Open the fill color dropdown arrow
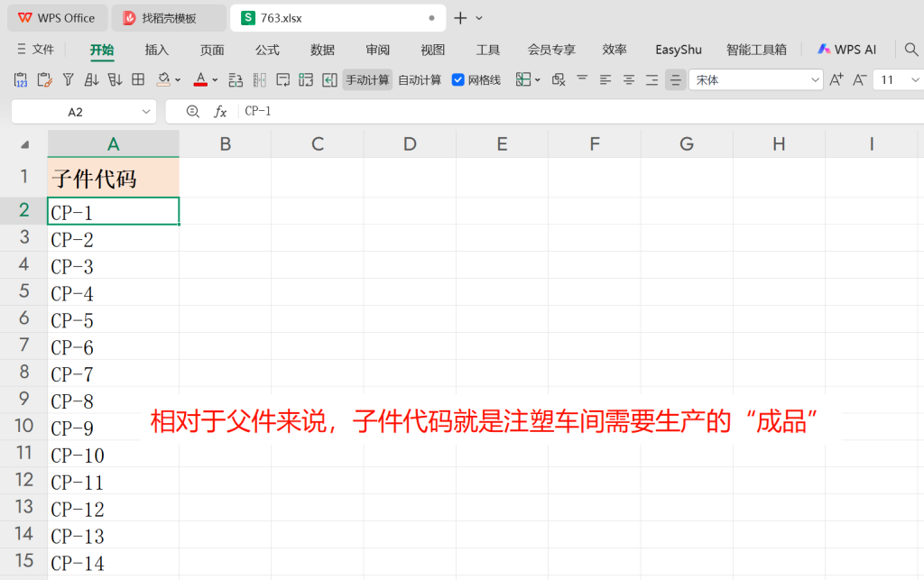This screenshot has width=924, height=580. pos(178,80)
